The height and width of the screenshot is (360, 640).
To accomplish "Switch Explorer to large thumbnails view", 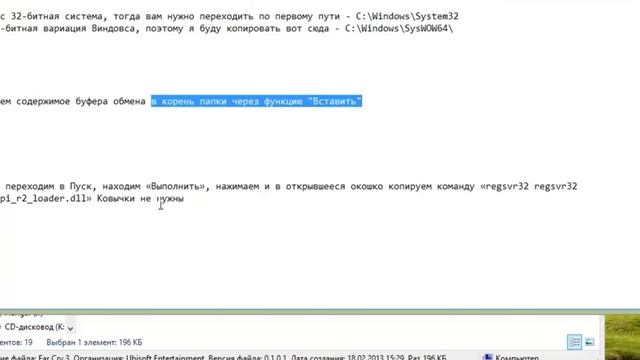I will (x=589, y=342).
